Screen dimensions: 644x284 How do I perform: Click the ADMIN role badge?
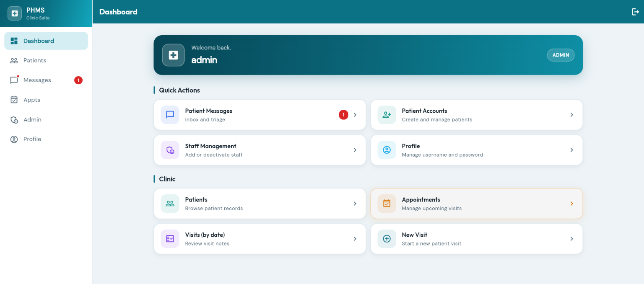coord(561,55)
